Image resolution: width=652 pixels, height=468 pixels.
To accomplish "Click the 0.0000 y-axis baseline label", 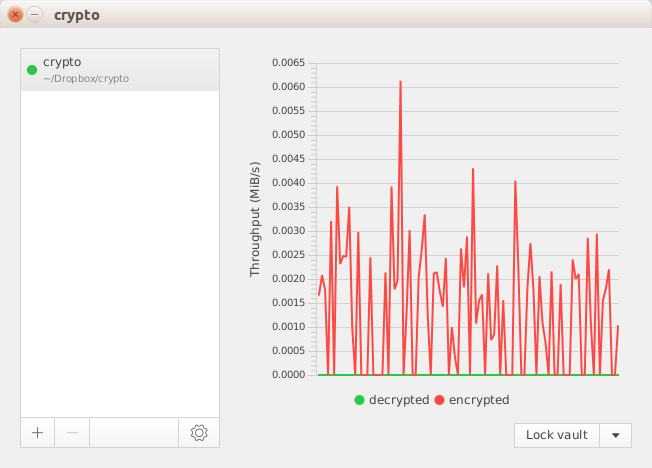I will pyautogui.click(x=288, y=375).
